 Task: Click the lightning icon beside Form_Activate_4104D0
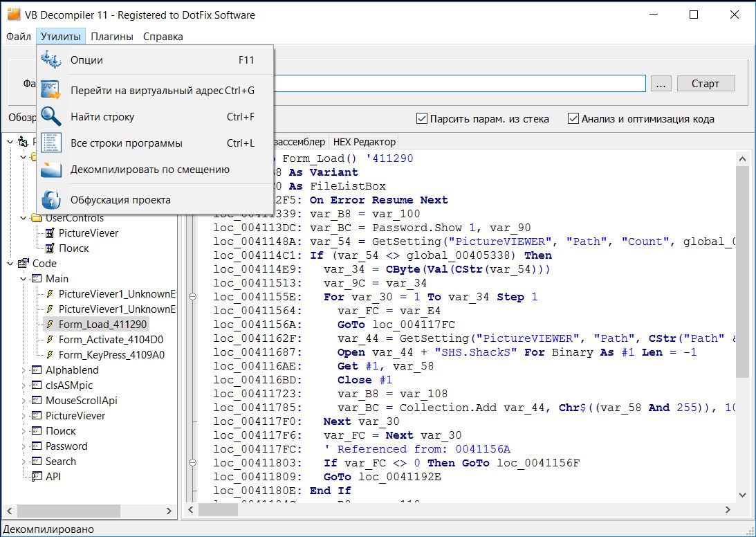tap(50, 340)
